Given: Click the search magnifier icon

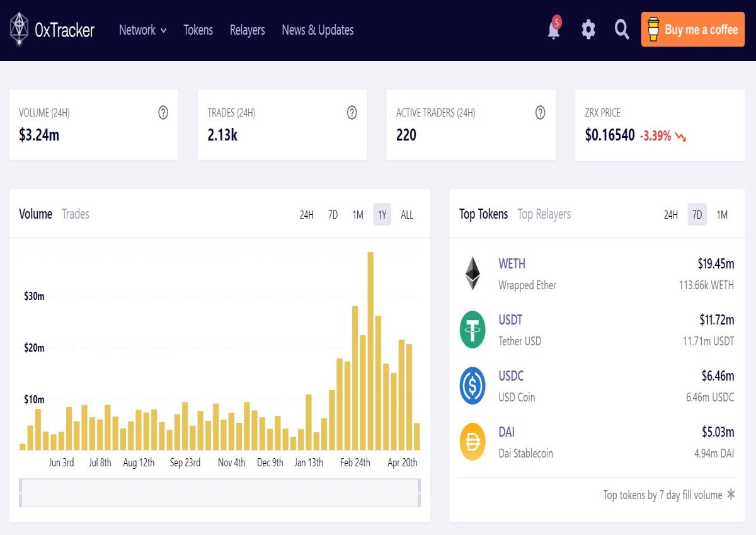Looking at the screenshot, I should 622,29.
